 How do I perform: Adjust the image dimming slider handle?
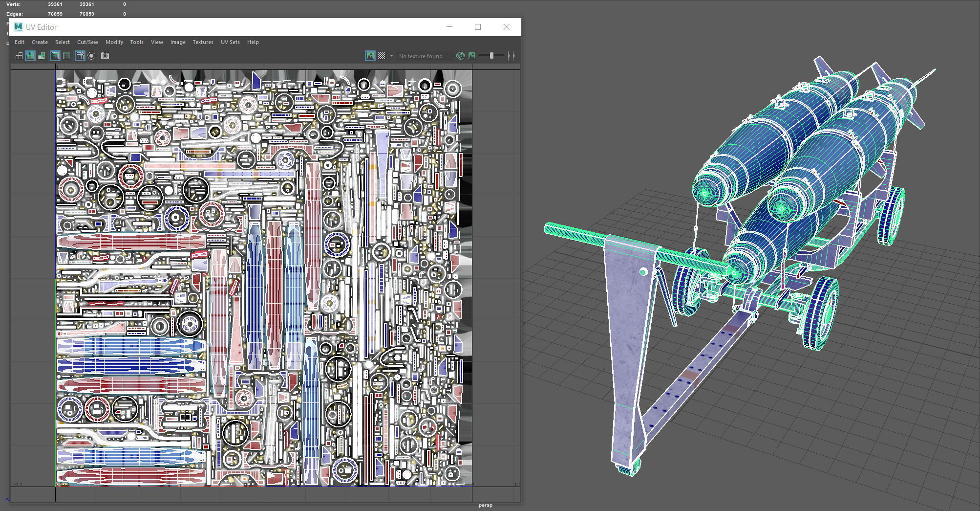tap(491, 56)
